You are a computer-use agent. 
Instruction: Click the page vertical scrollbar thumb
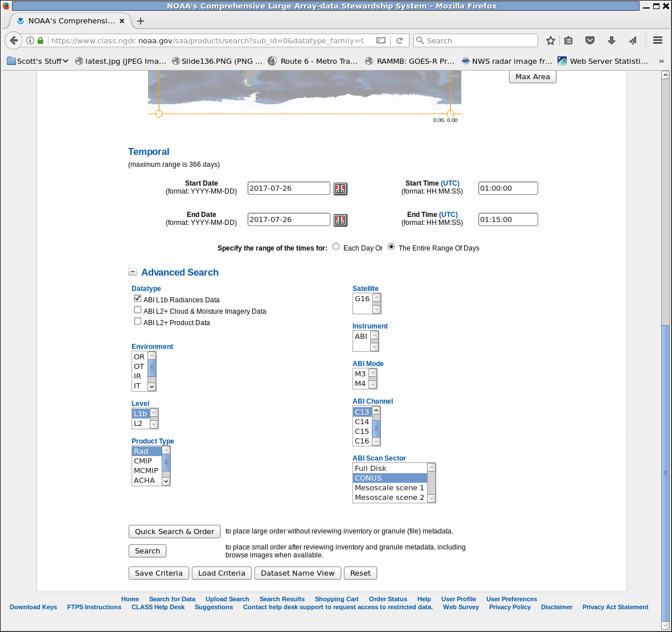(x=665, y=473)
